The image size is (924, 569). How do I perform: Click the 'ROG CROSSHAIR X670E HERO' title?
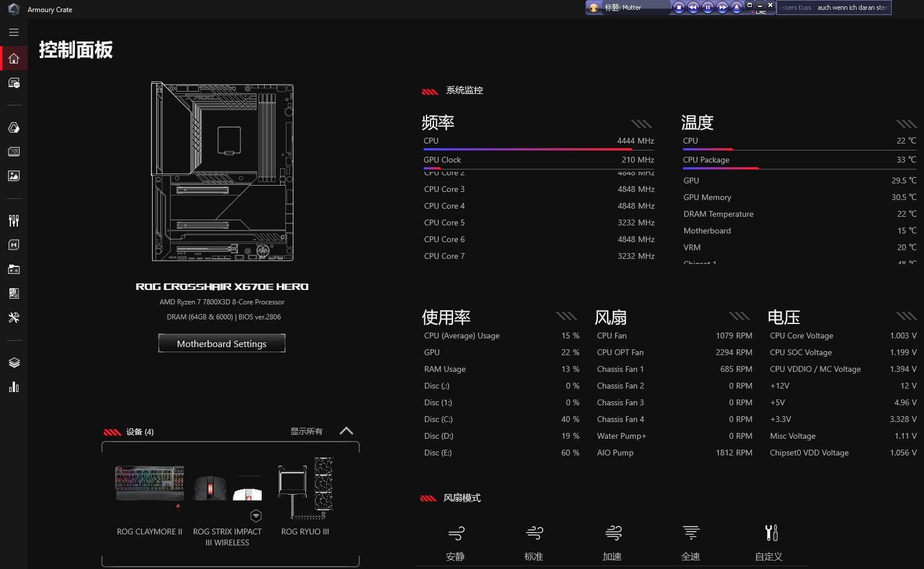(x=222, y=287)
